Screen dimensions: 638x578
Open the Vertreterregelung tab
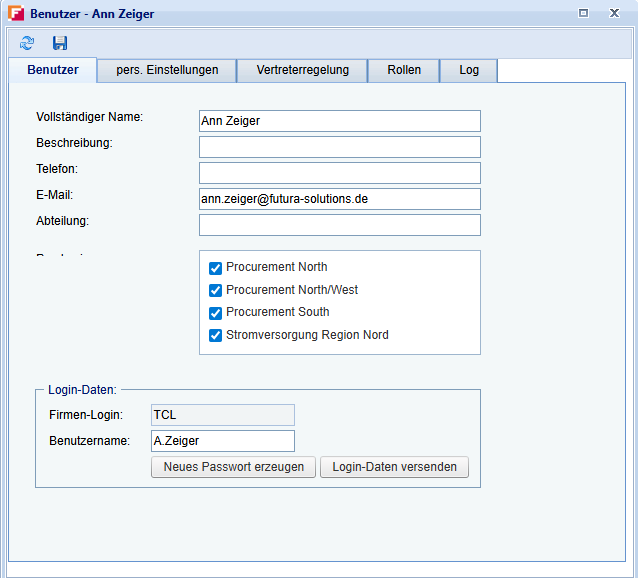point(302,70)
